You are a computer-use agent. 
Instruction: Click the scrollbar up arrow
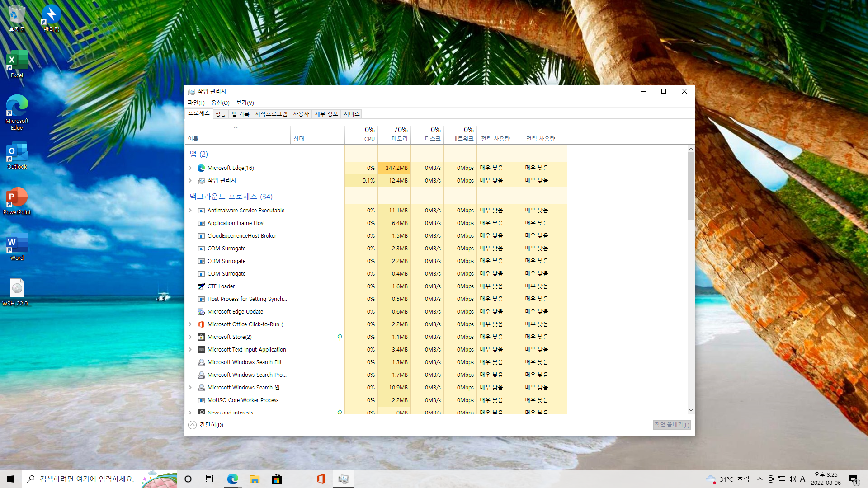click(x=691, y=149)
